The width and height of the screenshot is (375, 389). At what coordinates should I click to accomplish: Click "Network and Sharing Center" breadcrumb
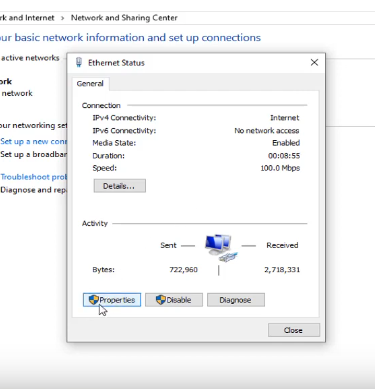tap(124, 18)
